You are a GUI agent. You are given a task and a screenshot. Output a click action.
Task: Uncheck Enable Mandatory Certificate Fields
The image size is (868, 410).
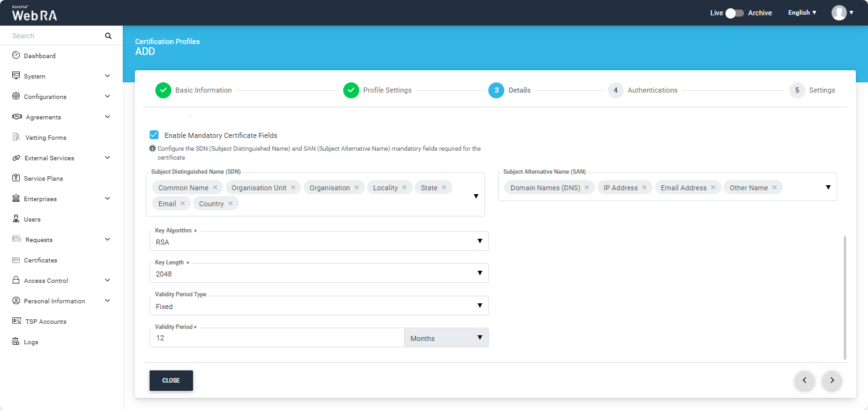click(154, 135)
